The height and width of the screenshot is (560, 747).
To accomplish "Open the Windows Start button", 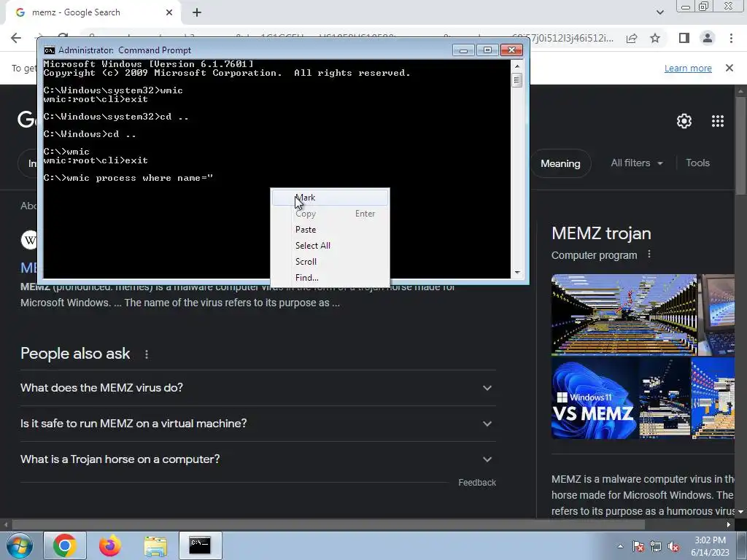I will (19, 545).
